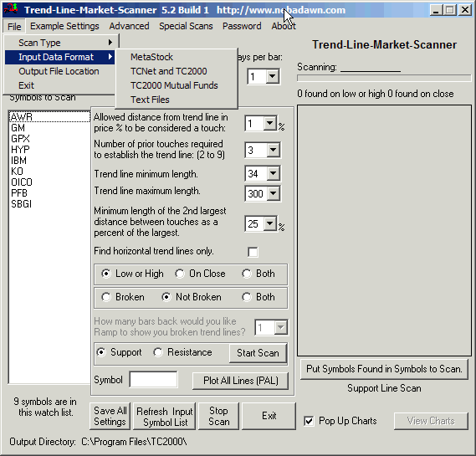This screenshot has width=476, height=456.
Task: Toggle Pop Up Charts checkbox
Action: tap(309, 421)
